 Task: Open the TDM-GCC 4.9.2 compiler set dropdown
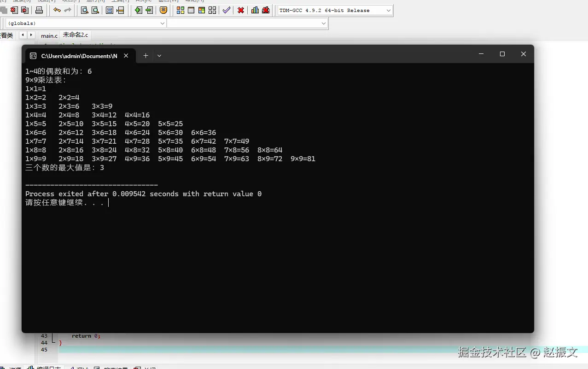pyautogui.click(x=335, y=10)
